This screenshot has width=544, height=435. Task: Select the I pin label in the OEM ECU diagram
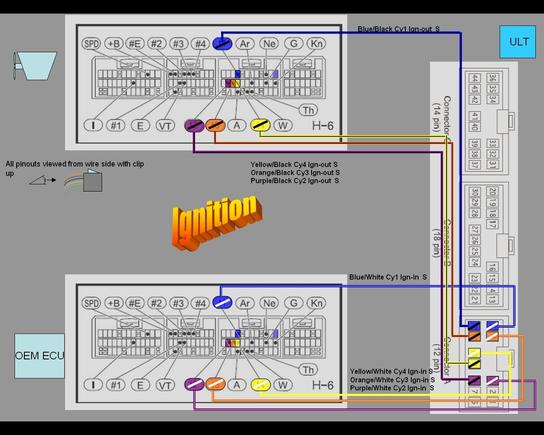(93, 385)
